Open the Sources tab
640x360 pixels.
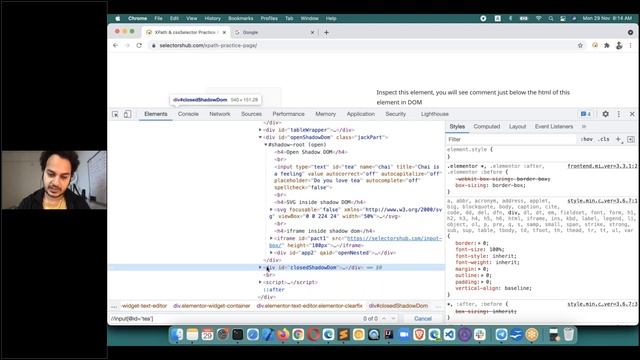[x=251, y=114]
